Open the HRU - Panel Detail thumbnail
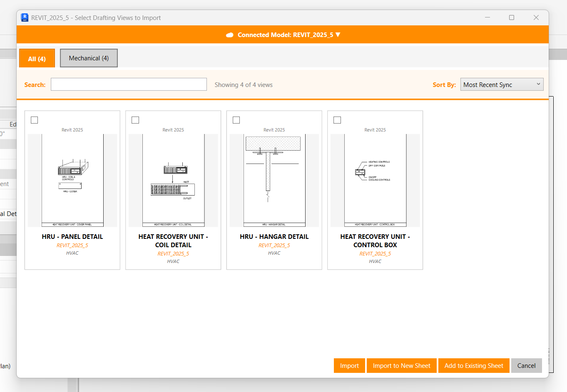The width and height of the screenshot is (567, 392). [72, 180]
